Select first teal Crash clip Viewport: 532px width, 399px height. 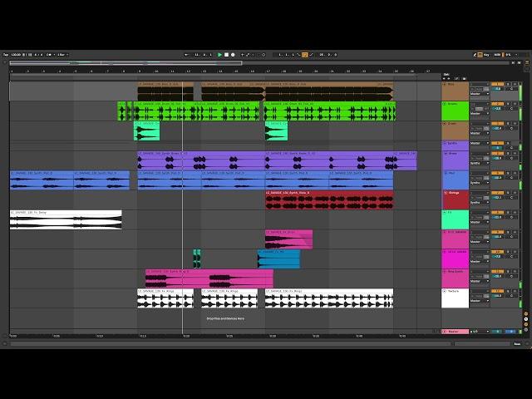(x=146, y=131)
